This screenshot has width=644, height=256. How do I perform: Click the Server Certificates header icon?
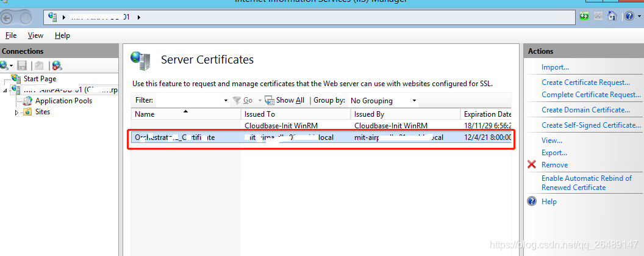tap(140, 60)
